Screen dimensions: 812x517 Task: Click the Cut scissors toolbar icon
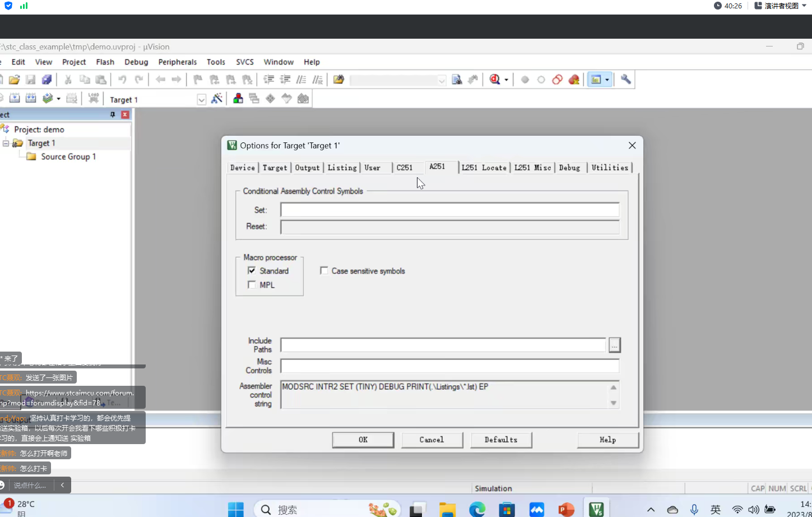click(68, 80)
